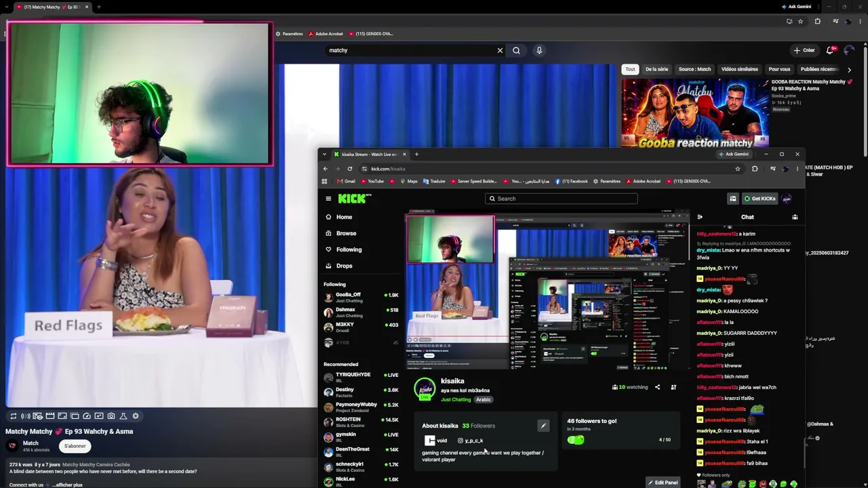Toggle the Kick sidebar hamburger menu
Viewport: 868px width, 488px height.
[328, 199]
